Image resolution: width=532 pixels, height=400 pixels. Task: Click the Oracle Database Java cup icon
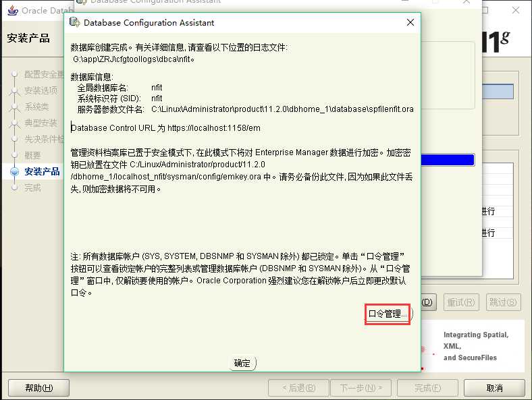[13, 11]
